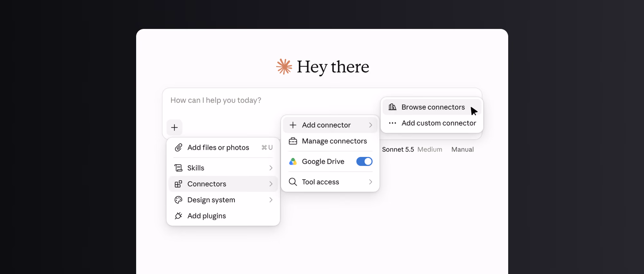Click the Medium effort label

[430, 150]
